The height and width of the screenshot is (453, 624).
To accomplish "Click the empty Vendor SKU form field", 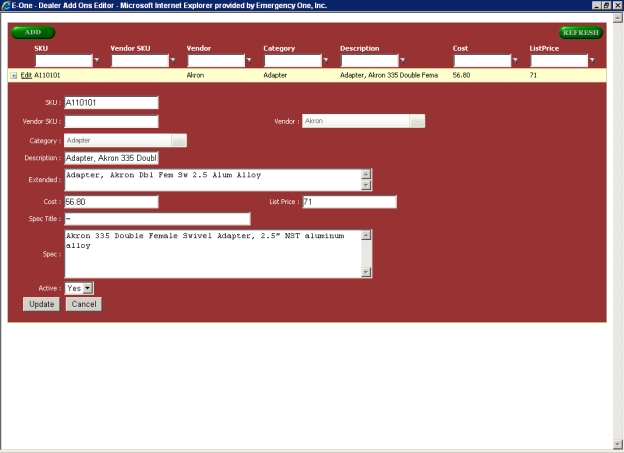I will click(x=111, y=121).
